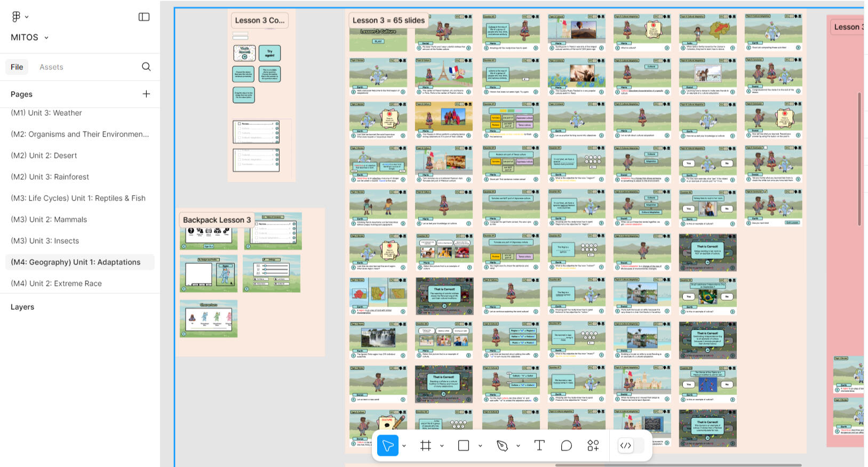Add a new page with plus button
The width and height of the screenshot is (868, 467).
coord(146,94)
